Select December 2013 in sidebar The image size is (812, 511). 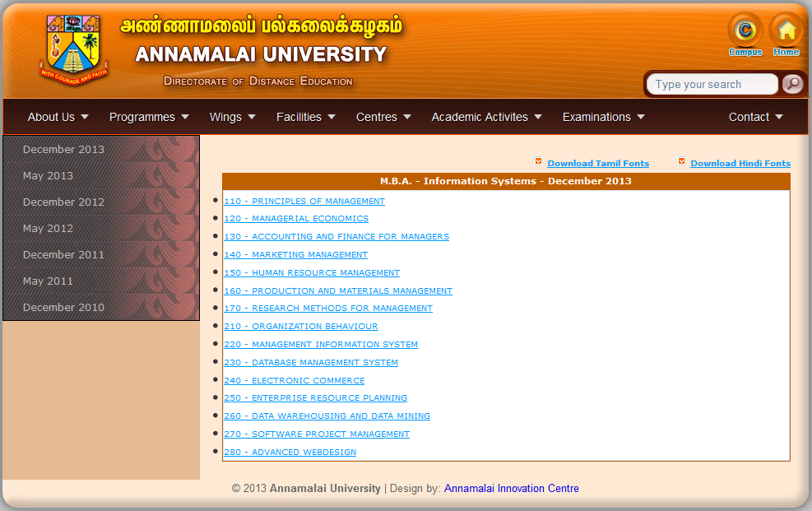pos(101,149)
